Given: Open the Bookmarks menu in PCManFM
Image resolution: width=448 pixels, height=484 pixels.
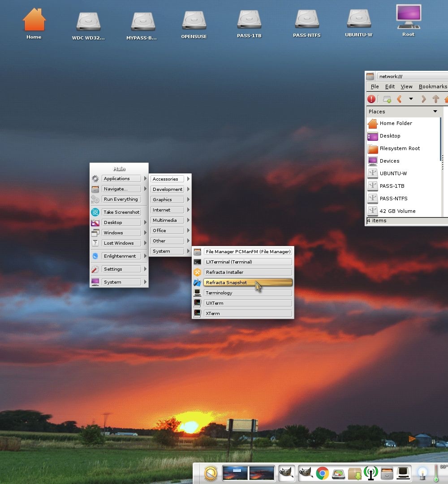Looking at the screenshot, I should 432,86.
